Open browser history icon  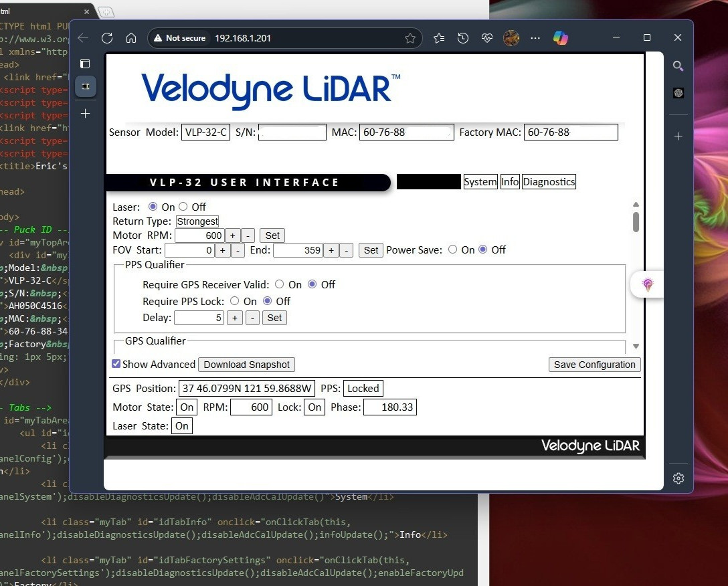tap(463, 38)
